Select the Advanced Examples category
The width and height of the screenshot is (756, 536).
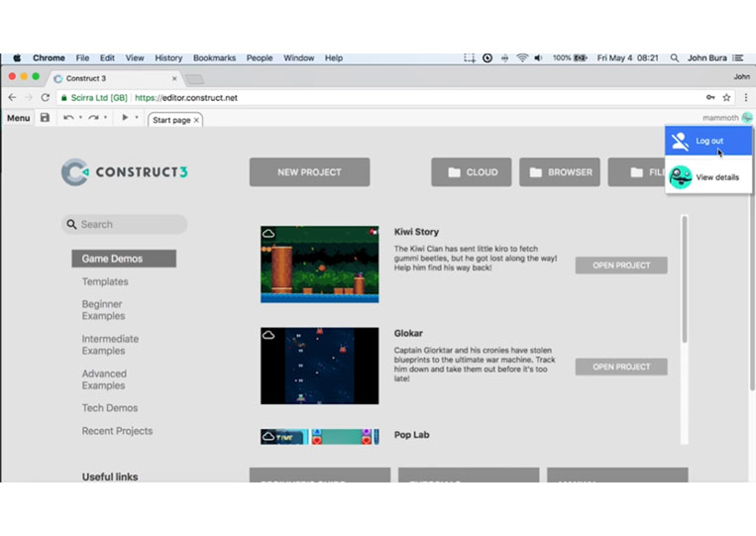coord(104,379)
